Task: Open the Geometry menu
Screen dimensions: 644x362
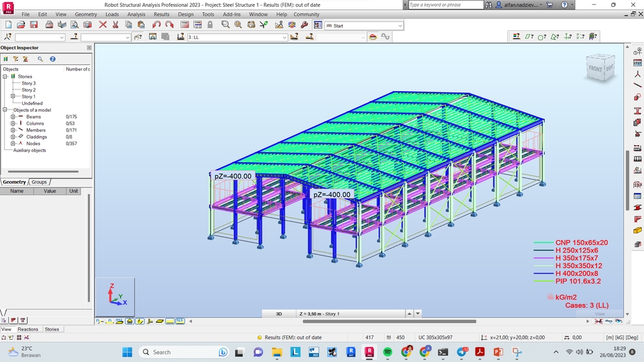Action: coord(86,14)
